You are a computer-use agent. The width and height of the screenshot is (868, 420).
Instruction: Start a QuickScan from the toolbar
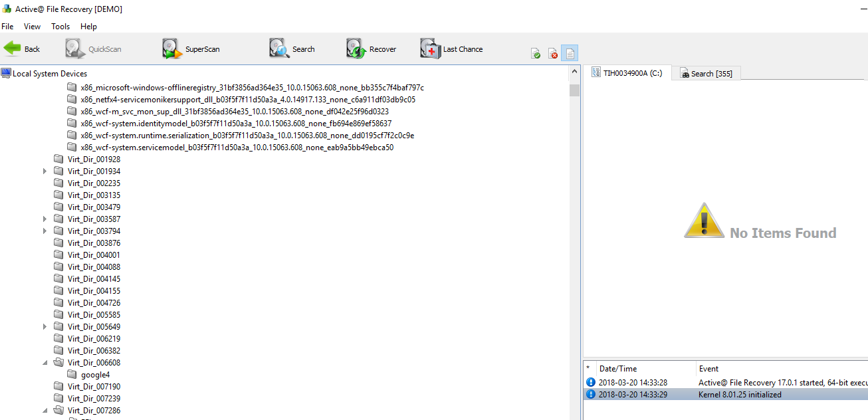click(93, 49)
